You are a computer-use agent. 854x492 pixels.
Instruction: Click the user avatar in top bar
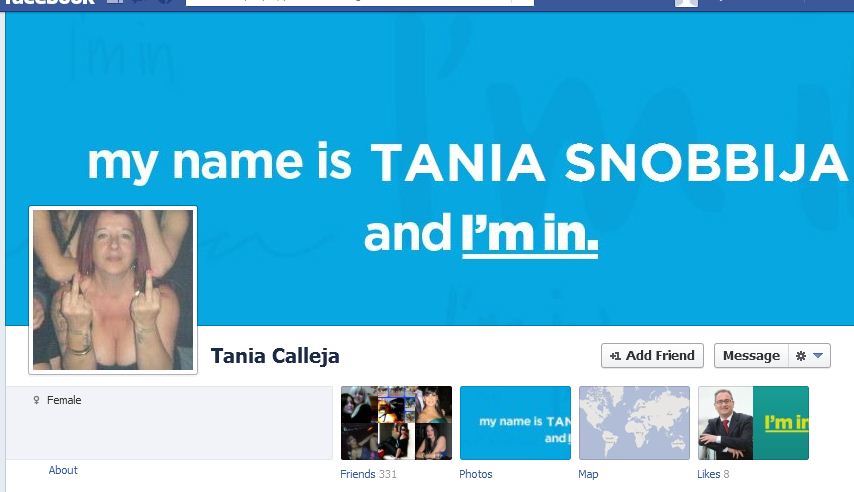(x=686, y=3)
